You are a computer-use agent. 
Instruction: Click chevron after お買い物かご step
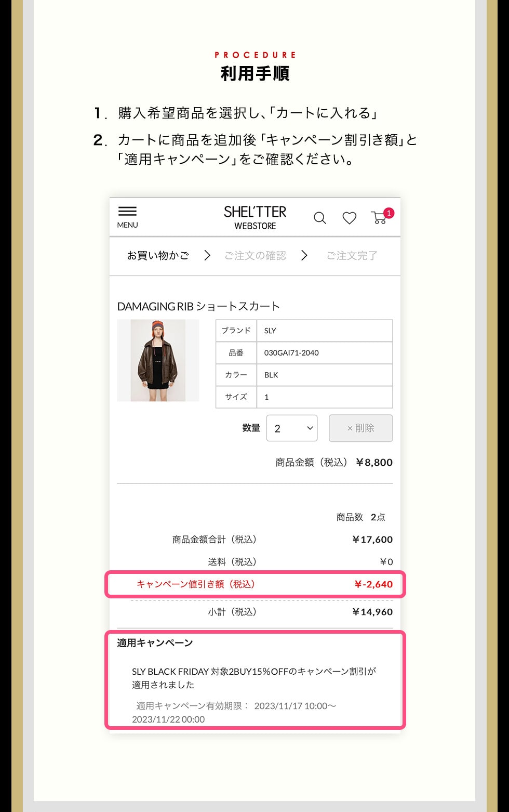tap(207, 255)
